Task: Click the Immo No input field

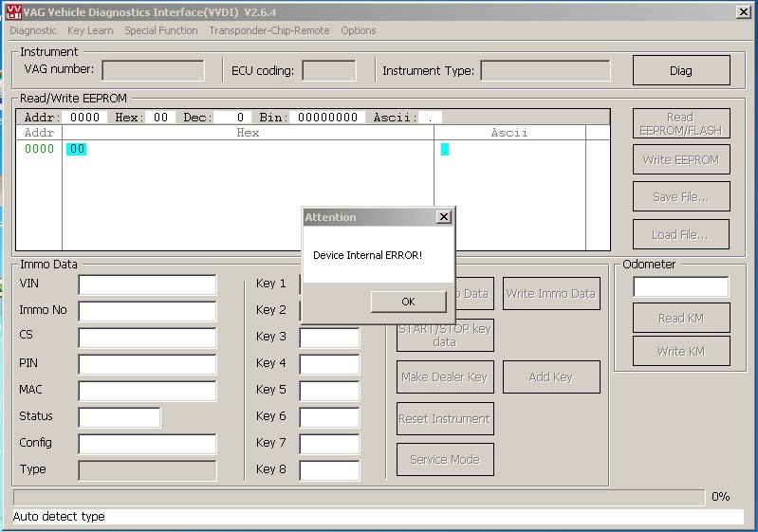Action: pyautogui.click(x=147, y=311)
